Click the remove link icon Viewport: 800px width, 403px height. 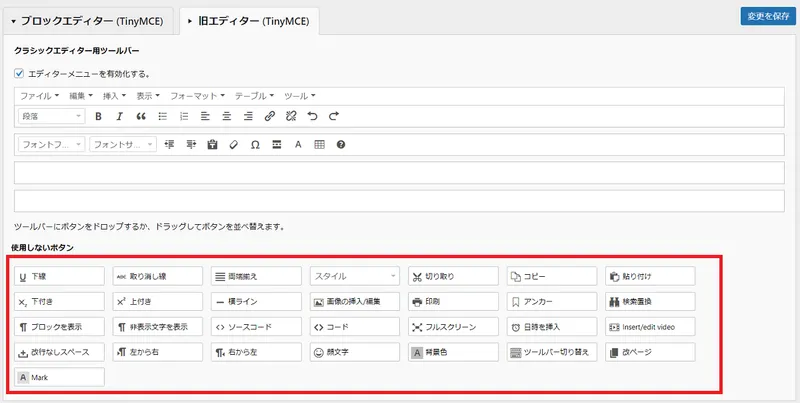coord(291,116)
